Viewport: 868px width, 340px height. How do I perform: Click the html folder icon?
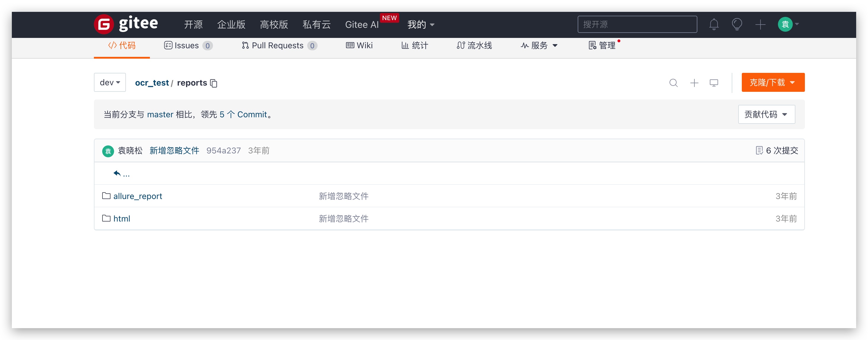[x=106, y=218]
